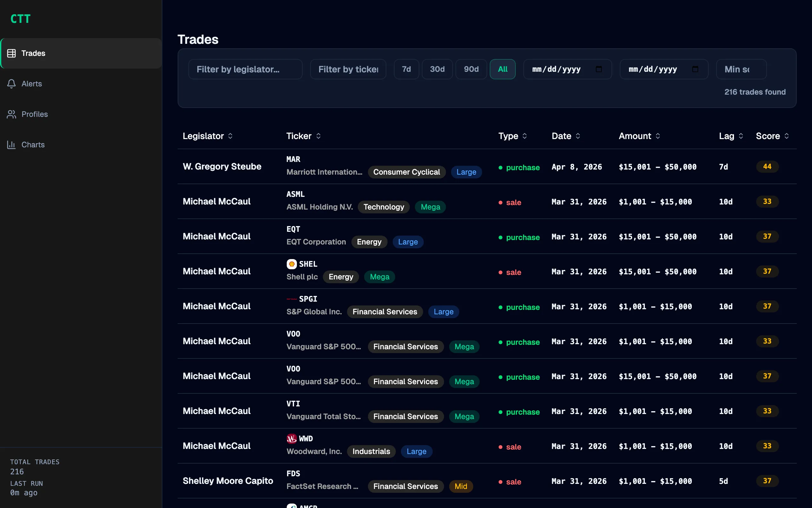Click the Last Run 0m ago stat

click(x=26, y=488)
